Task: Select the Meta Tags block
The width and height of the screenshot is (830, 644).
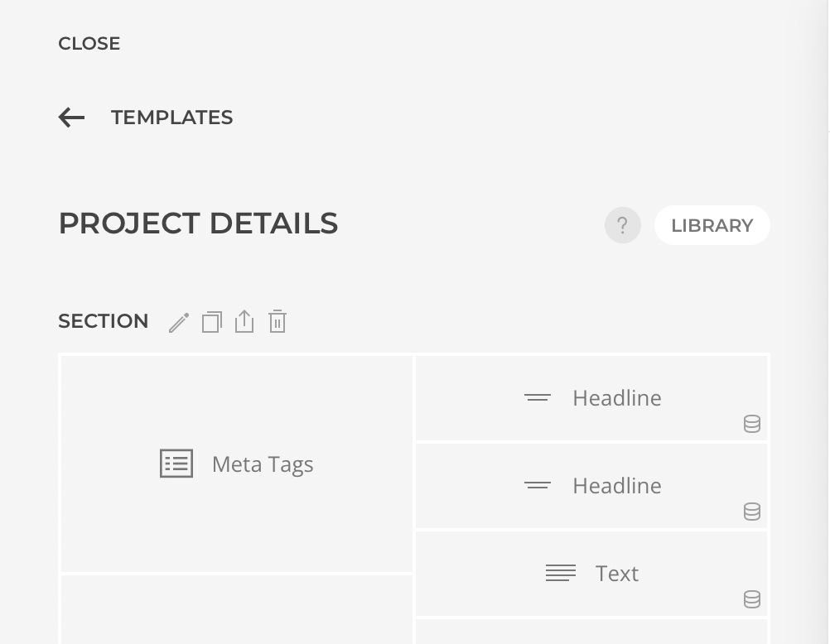Action: pos(262,464)
